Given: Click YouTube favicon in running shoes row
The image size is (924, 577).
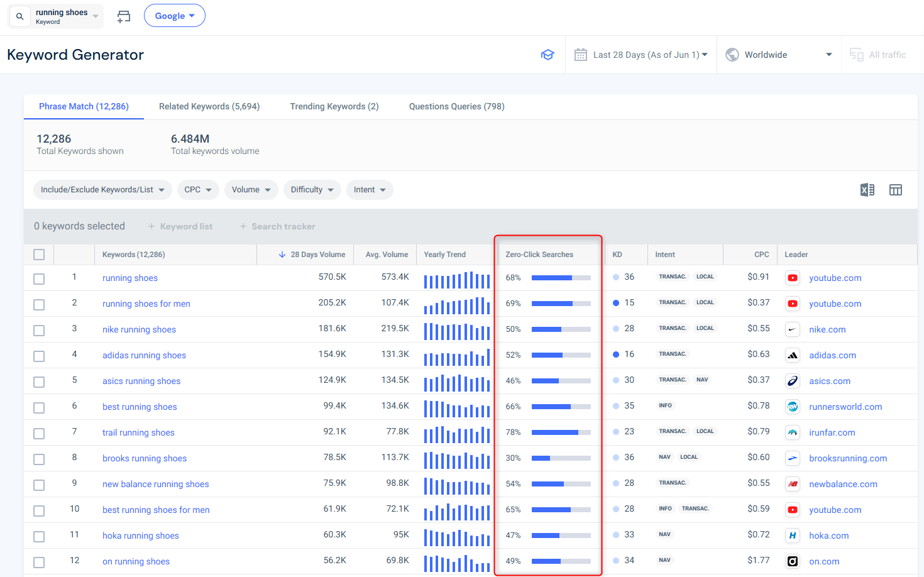Looking at the screenshot, I should click(793, 278).
